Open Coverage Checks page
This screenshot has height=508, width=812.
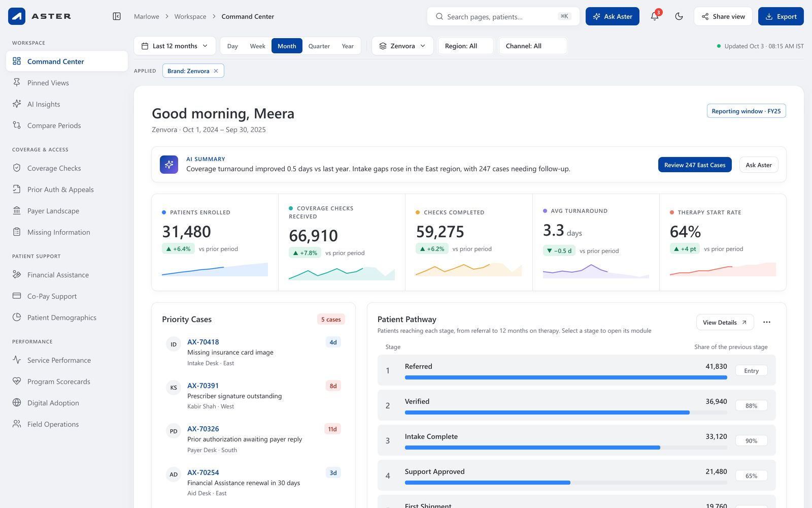pos(67,168)
